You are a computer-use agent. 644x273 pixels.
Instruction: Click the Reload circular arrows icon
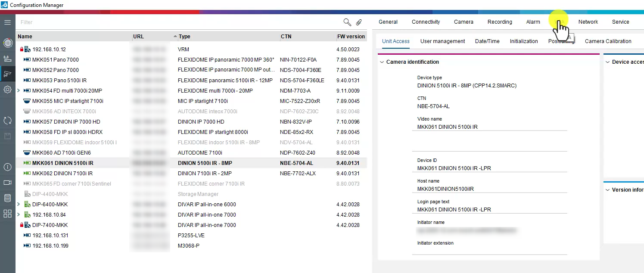click(x=7, y=121)
